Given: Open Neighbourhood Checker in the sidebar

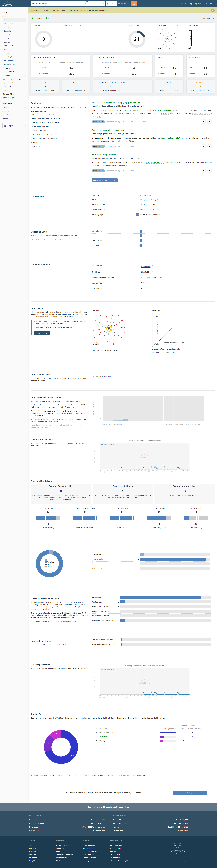Looking at the screenshot, I should pyautogui.click(x=12, y=79).
